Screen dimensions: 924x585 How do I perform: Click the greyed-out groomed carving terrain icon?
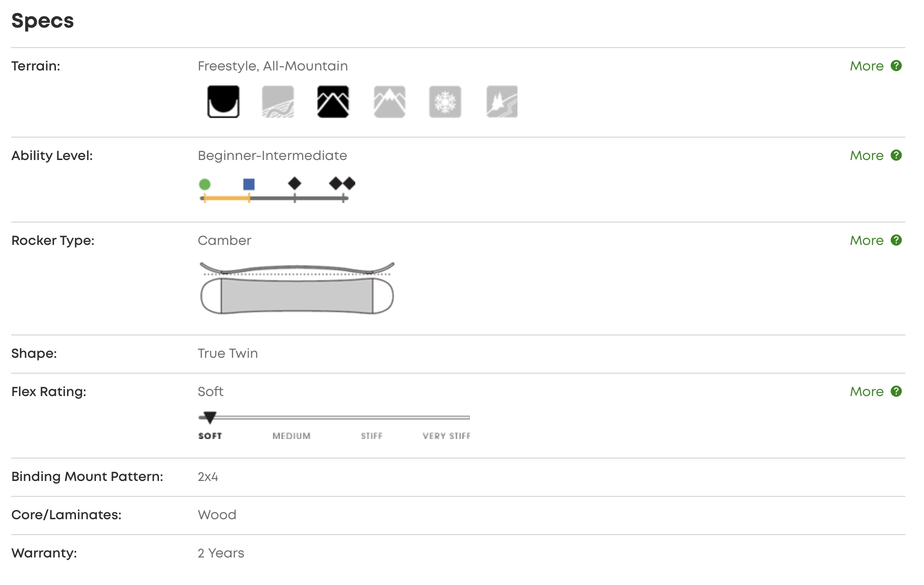tap(278, 102)
